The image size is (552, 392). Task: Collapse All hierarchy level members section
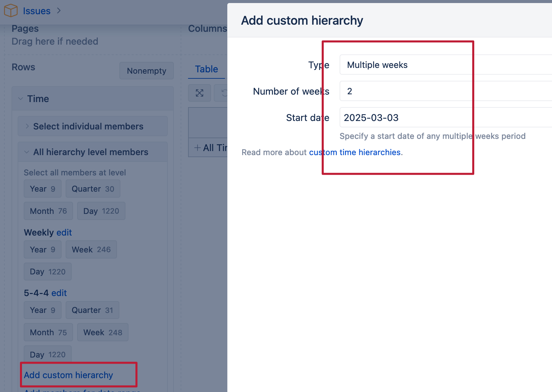27,152
